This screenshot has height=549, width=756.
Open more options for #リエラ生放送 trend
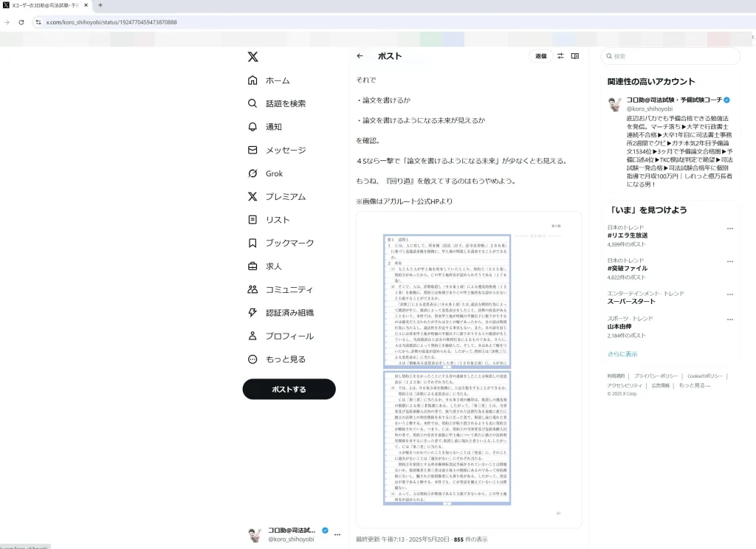[729, 229]
